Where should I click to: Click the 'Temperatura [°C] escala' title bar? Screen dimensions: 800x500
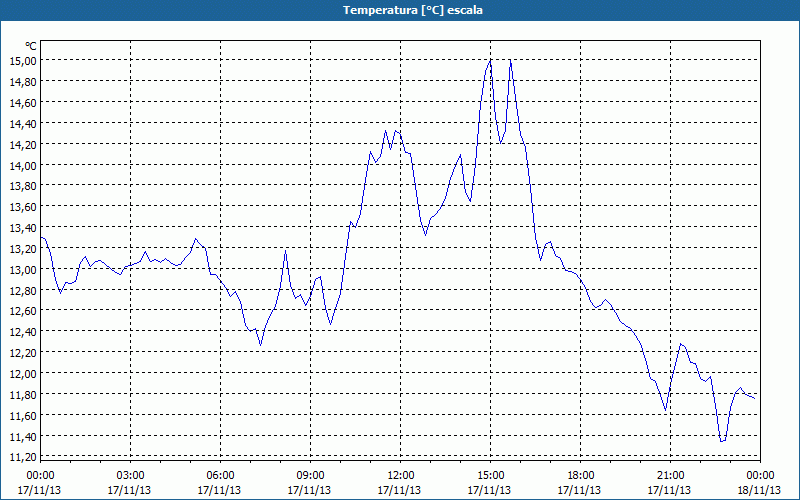[400, 10]
